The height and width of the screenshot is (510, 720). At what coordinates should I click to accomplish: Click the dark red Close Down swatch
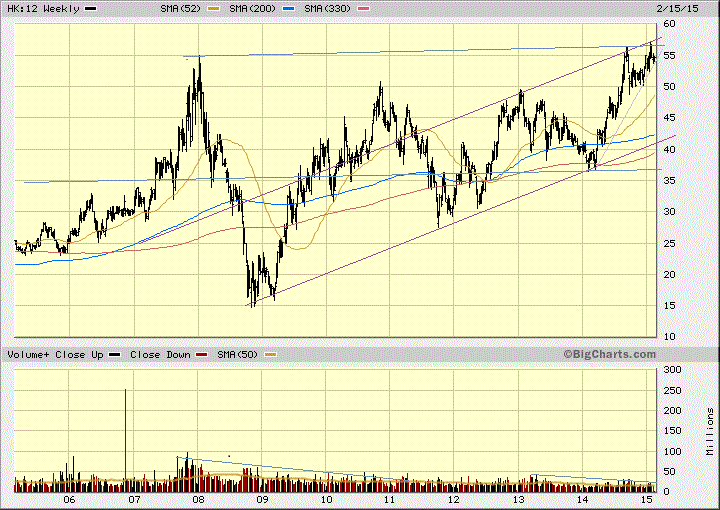[202, 355]
